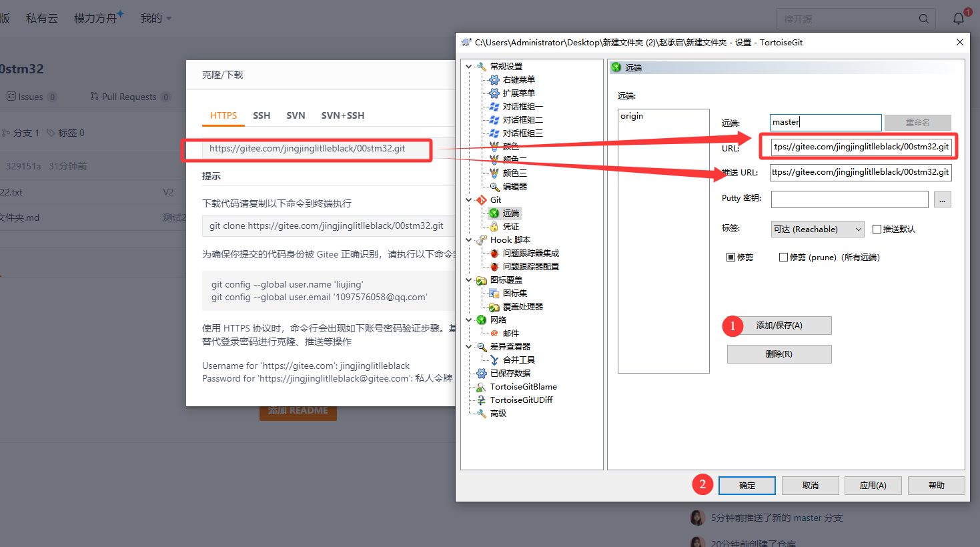Enable 修剪 (prune) (所有远端) checkbox
980x547 pixels.
(783, 257)
